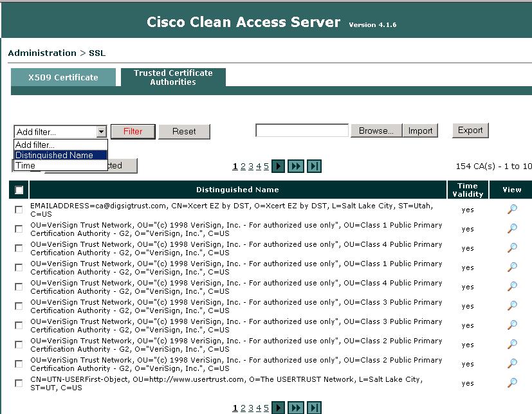Click the Export button

pyautogui.click(x=470, y=130)
